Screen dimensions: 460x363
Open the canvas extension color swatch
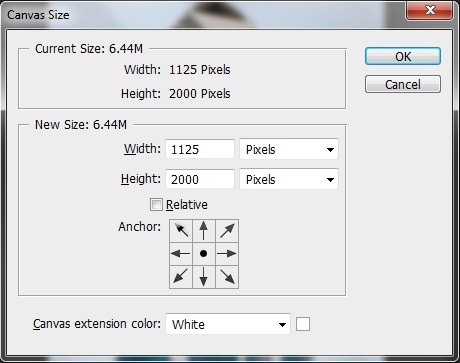[x=303, y=324]
